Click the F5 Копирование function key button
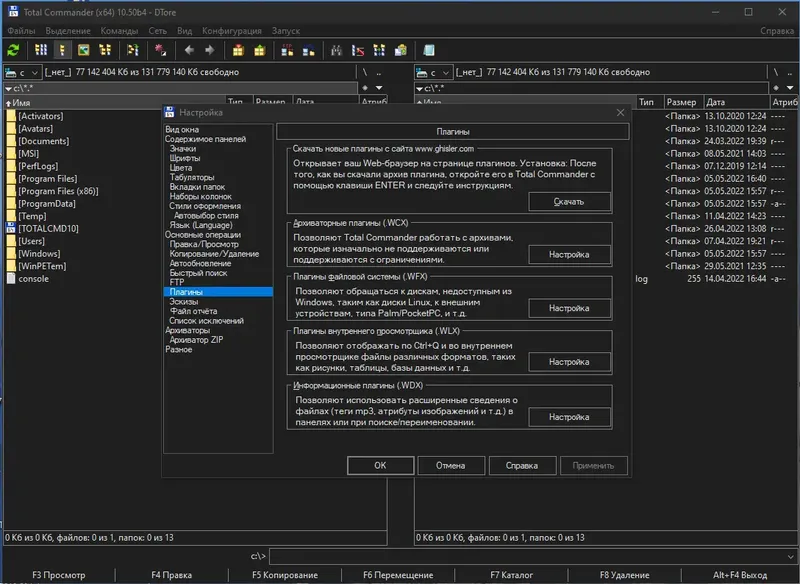800x584 pixels. pyautogui.click(x=285, y=575)
